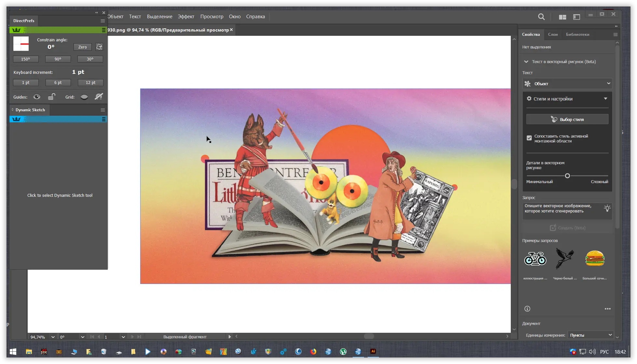Uncheck Сопоставить стиль активной монтажной области
Viewport: 637px width, 364px height.
point(529,138)
